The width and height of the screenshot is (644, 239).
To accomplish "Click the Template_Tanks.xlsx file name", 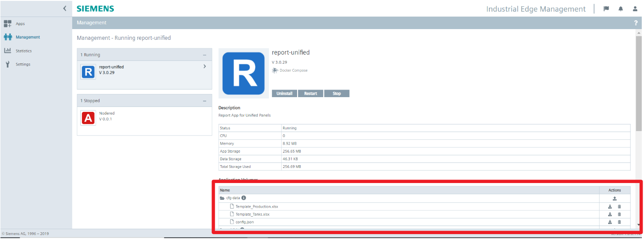I will [253, 214].
